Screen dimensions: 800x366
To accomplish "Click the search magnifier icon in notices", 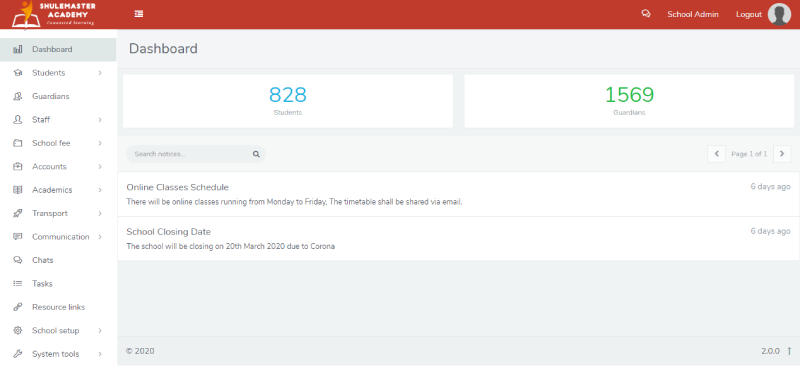I will click(256, 154).
